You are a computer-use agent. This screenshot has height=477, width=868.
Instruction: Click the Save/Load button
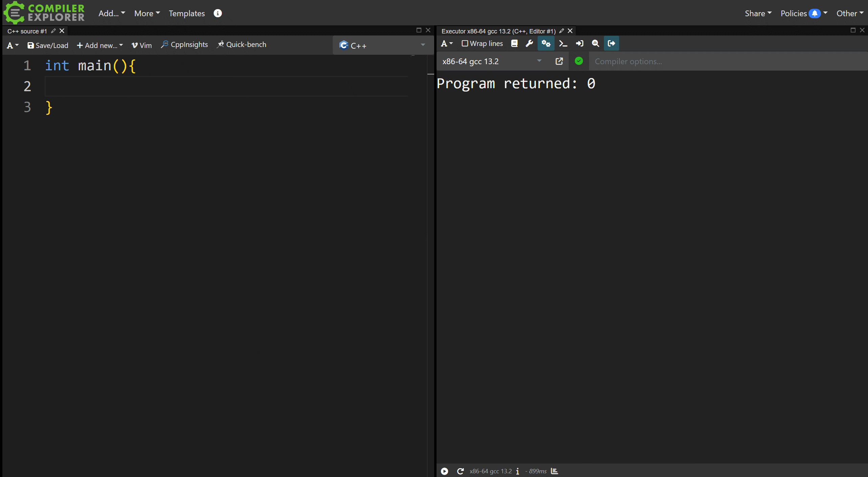tap(48, 45)
